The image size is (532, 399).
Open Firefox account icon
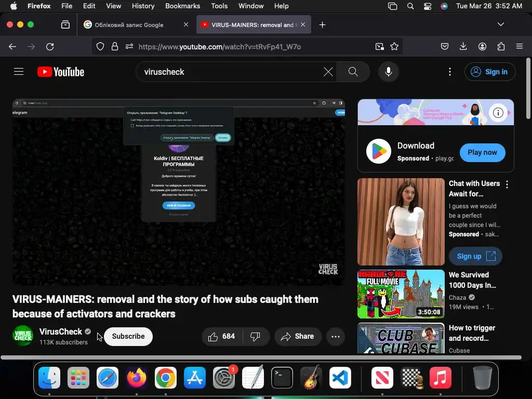tap(482, 46)
